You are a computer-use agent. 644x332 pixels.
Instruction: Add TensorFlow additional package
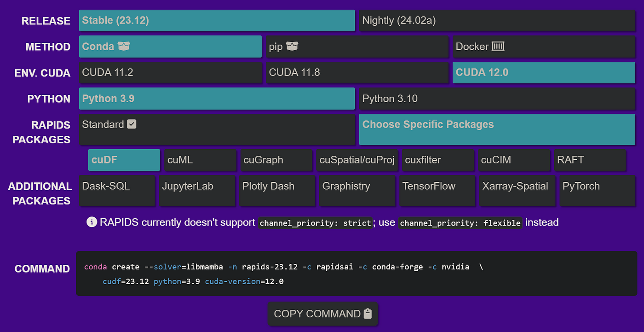(x=437, y=190)
